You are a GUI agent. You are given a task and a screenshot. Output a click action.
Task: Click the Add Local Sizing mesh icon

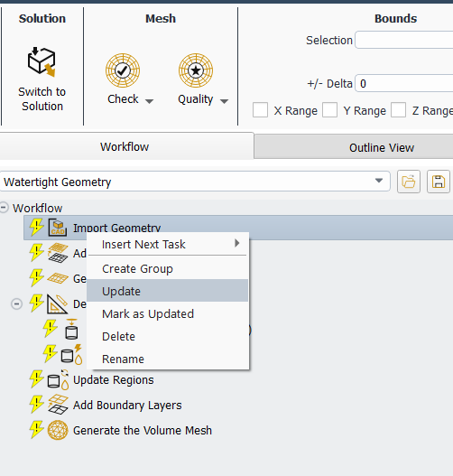[58, 253]
